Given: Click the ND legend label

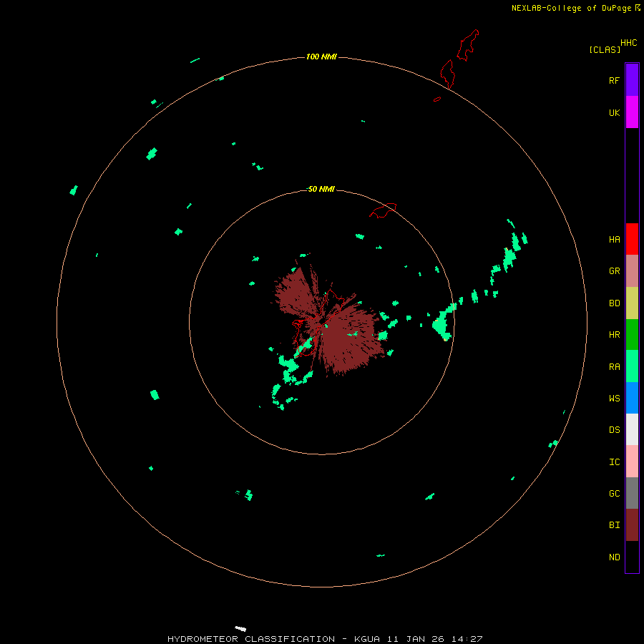Looking at the screenshot, I should 614,557.
